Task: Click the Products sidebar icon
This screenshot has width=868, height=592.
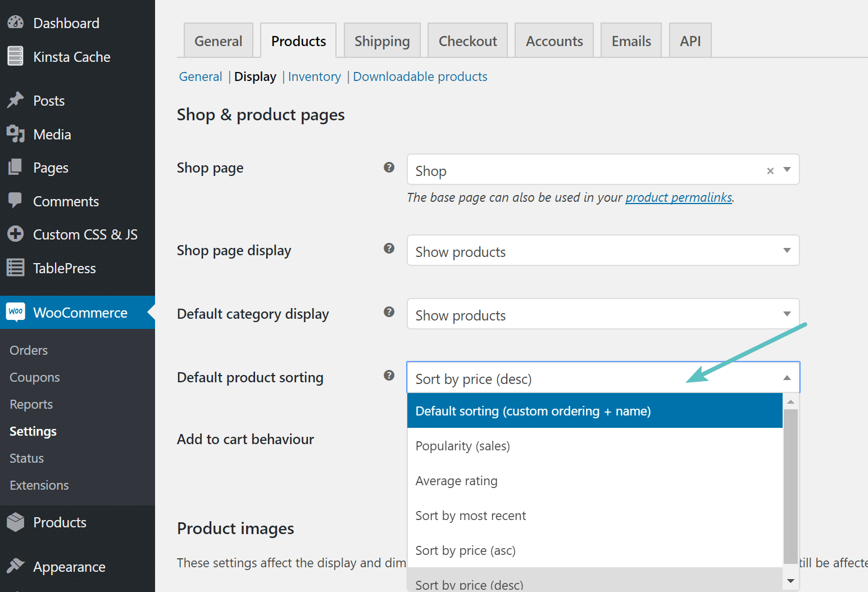Action: point(15,522)
